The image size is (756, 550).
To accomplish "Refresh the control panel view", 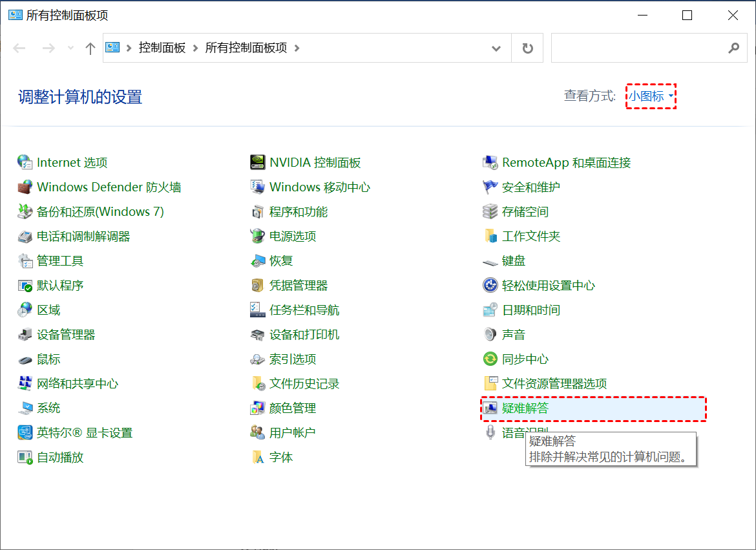I will pyautogui.click(x=527, y=48).
